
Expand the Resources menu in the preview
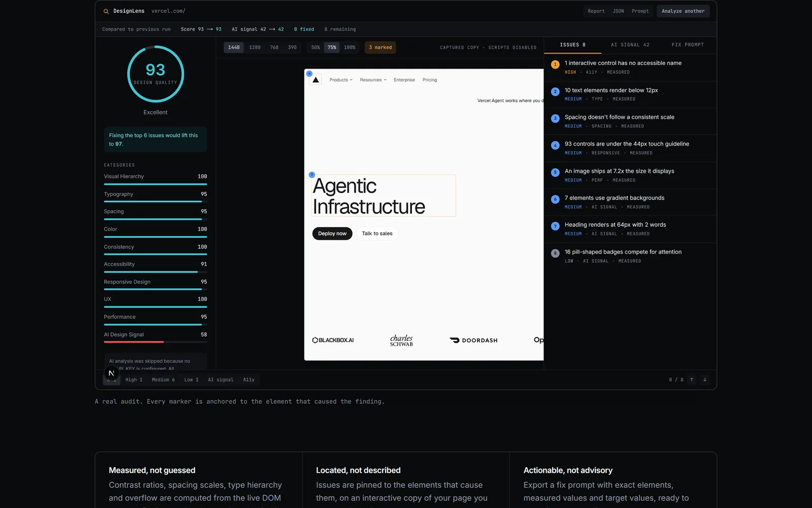tap(373, 80)
